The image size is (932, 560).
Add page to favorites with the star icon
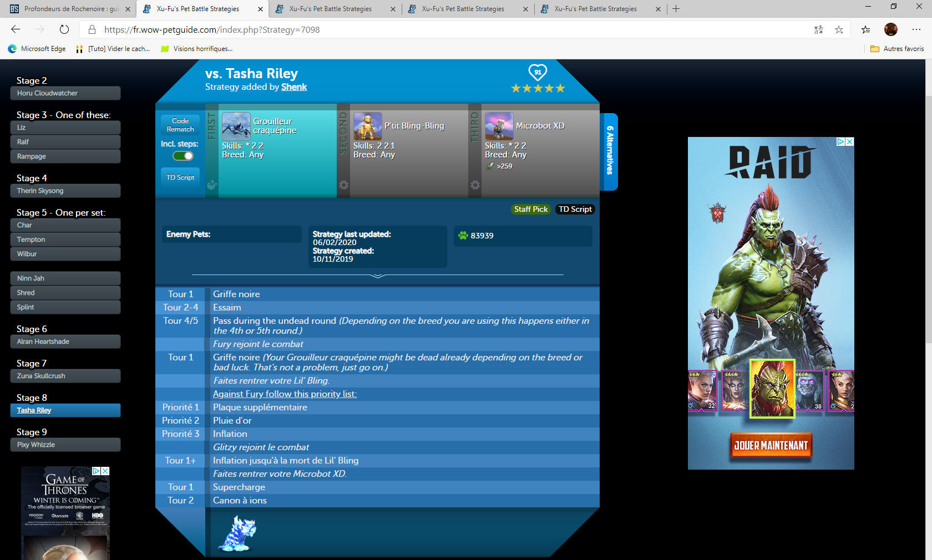[x=839, y=29]
